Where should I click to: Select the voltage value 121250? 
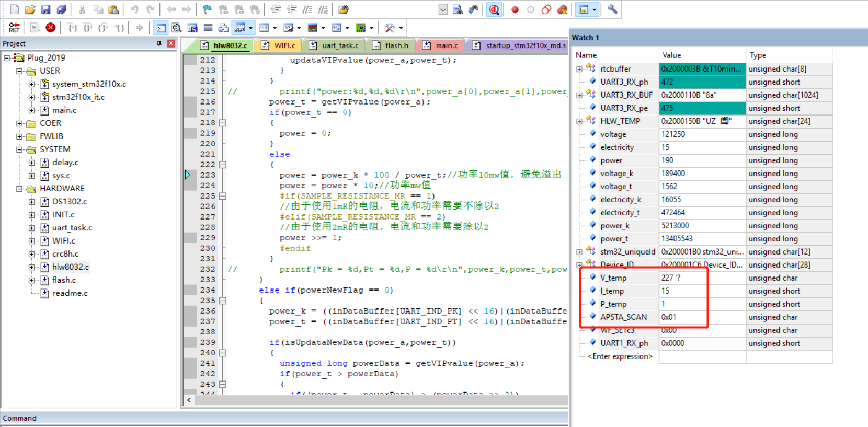coord(673,134)
